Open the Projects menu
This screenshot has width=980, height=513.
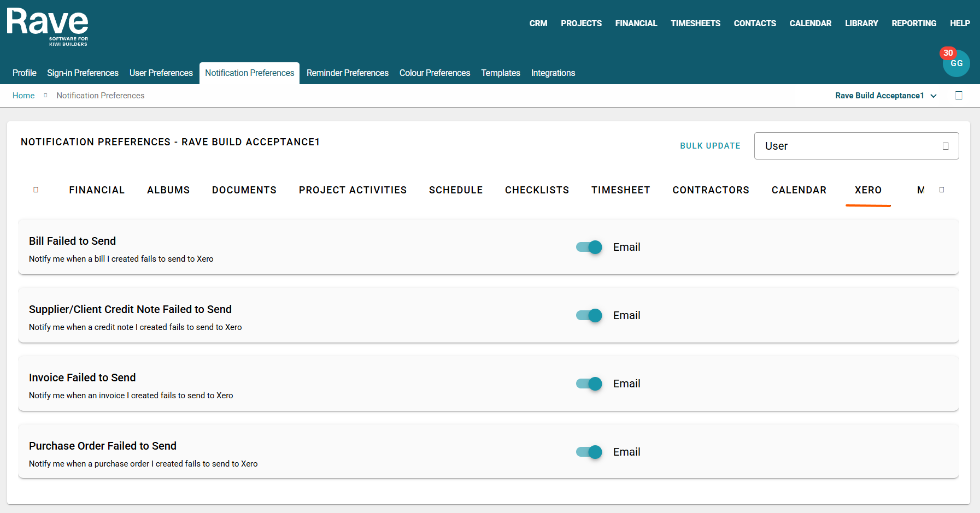[x=581, y=23]
